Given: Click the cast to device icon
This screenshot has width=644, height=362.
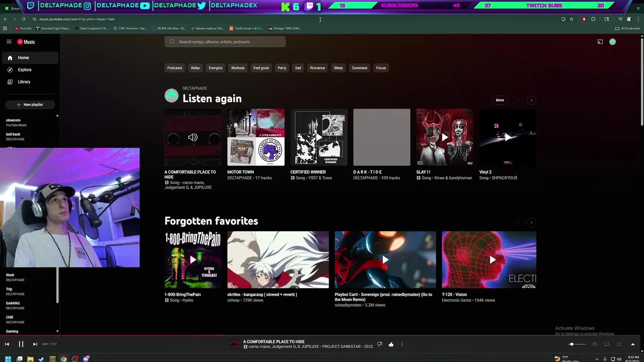Looking at the screenshot, I should click(x=600, y=42).
